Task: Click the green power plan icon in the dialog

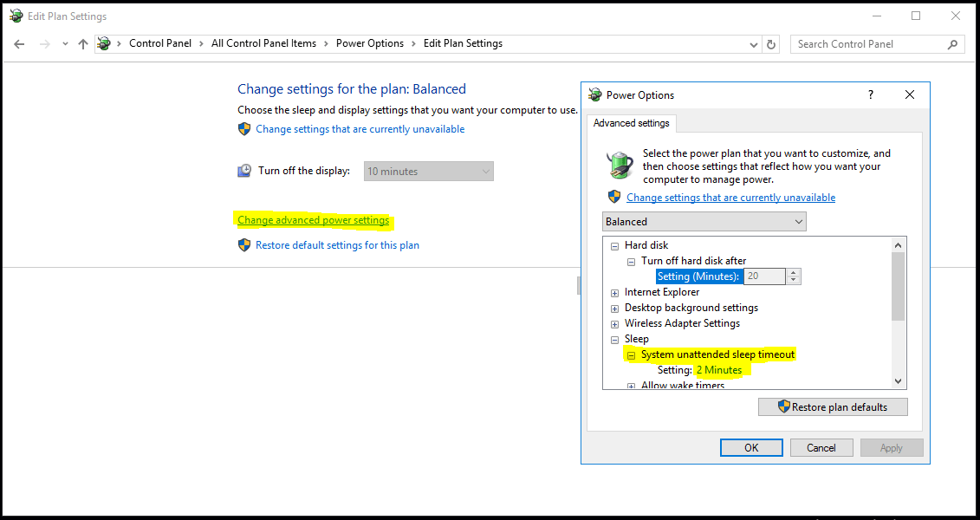Action: [620, 164]
